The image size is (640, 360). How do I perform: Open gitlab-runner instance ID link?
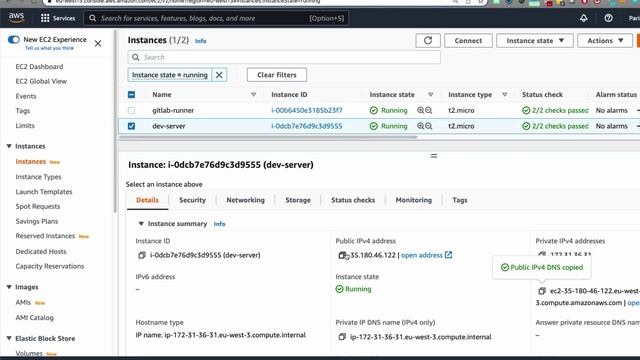coord(307,110)
